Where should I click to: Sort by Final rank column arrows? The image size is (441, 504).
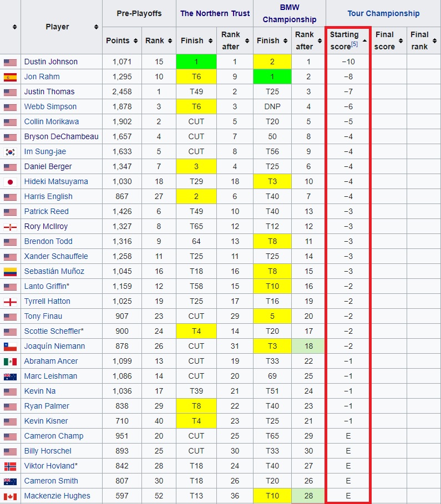coord(434,41)
